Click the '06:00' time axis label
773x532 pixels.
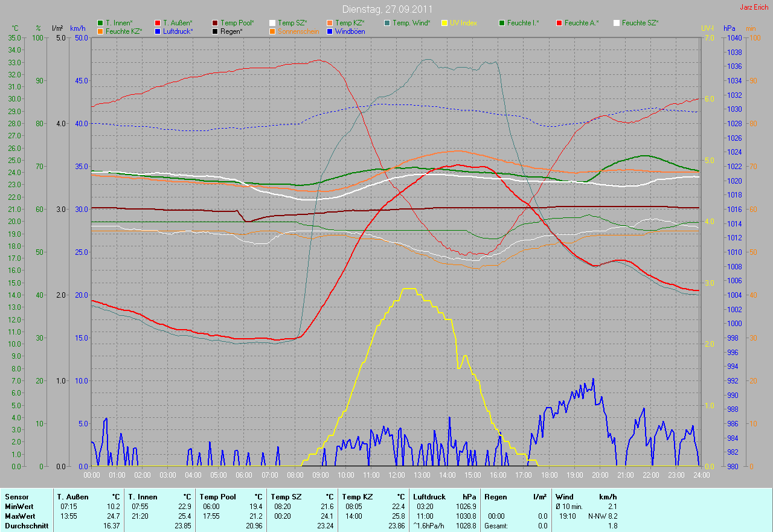(x=244, y=475)
